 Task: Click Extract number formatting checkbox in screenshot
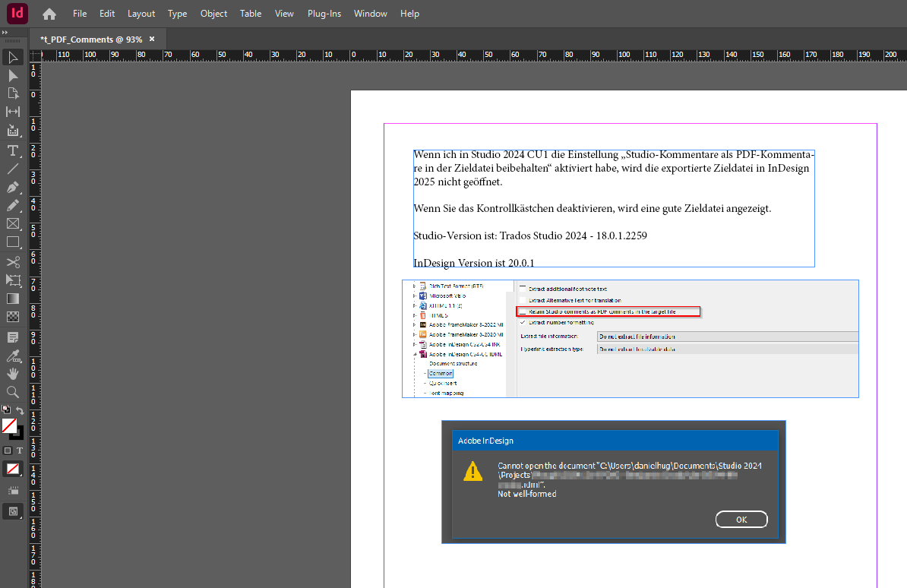click(x=523, y=322)
